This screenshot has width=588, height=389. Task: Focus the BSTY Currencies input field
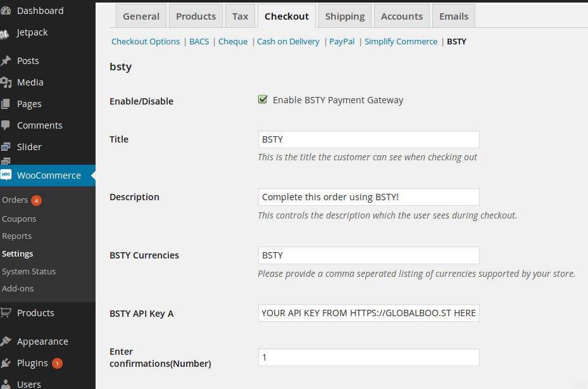[x=368, y=255]
